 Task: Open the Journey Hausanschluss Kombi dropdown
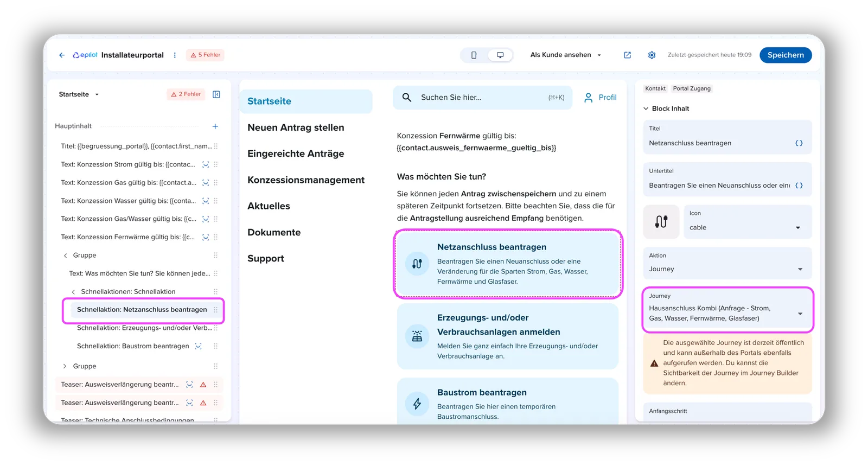click(x=727, y=309)
